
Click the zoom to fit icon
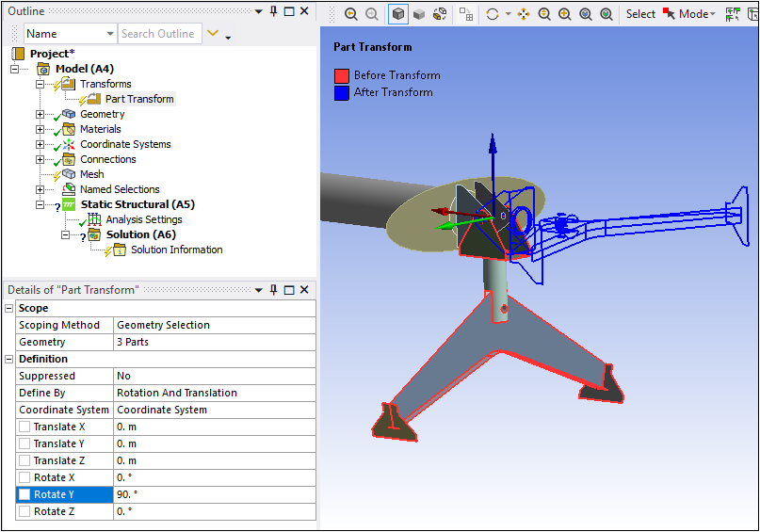point(586,14)
